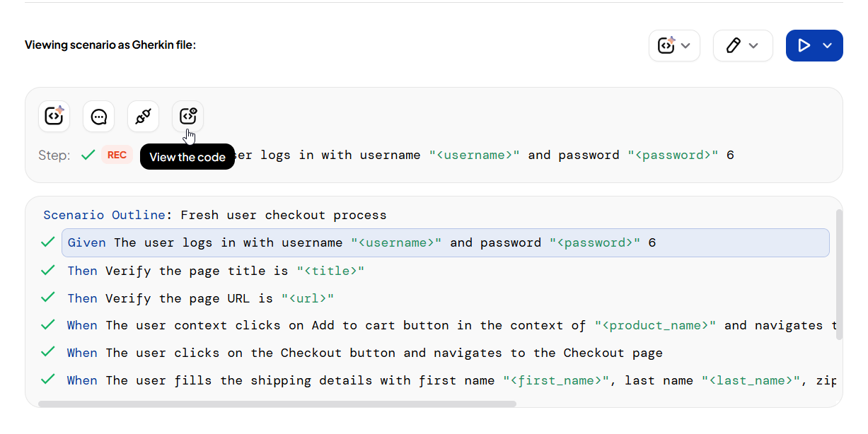868x434 pixels.
Task: Click the plug connection icon in step toolbar
Action: click(x=143, y=117)
